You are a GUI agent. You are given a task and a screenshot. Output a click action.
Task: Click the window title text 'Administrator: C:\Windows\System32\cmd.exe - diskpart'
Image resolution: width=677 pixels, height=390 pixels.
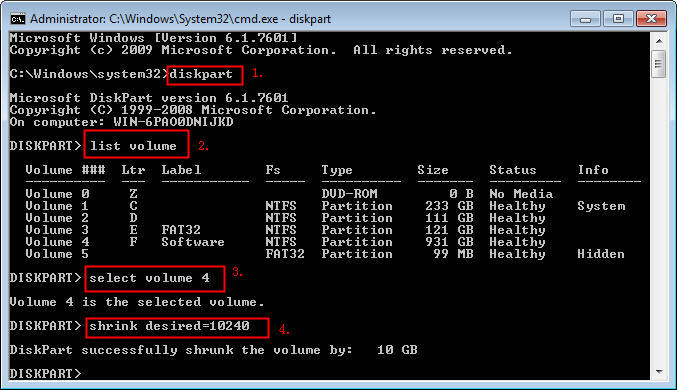tap(180, 19)
